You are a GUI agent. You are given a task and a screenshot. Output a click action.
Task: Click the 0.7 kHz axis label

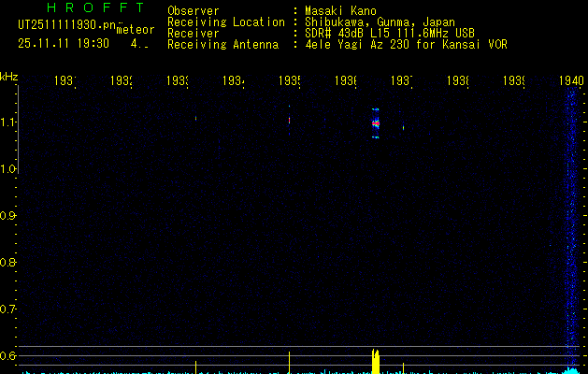7,309
